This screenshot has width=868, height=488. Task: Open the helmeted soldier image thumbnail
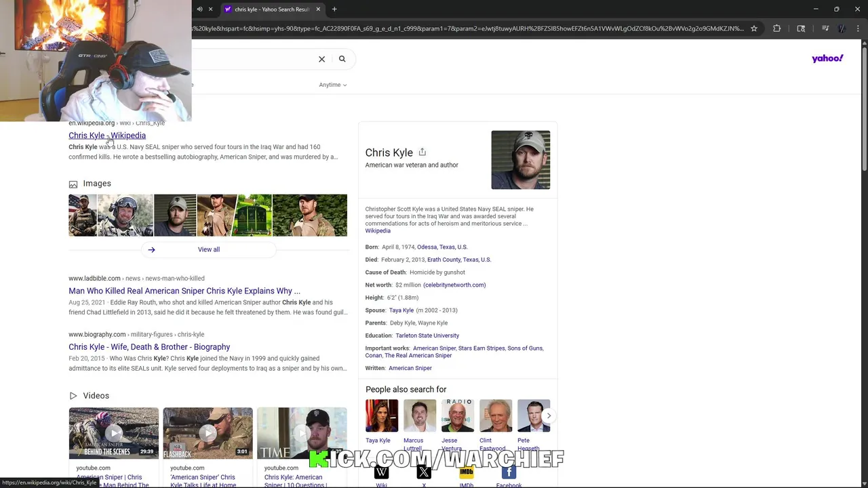click(125, 216)
